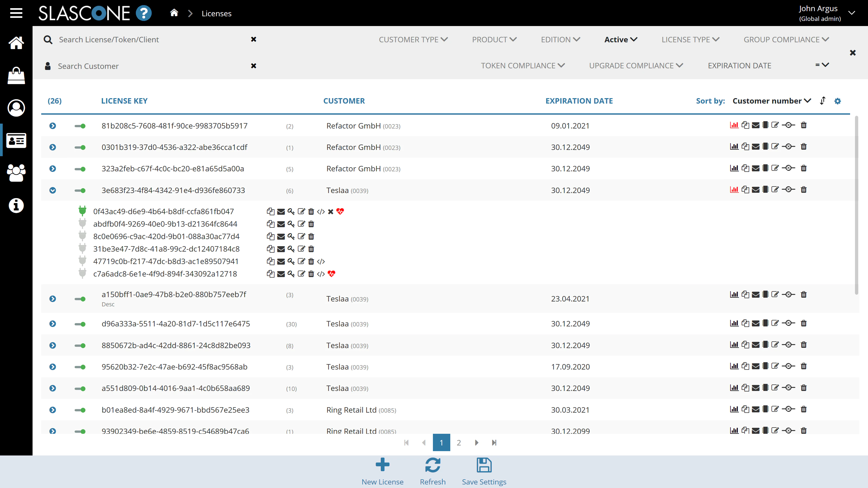Clear all filters with the right-side X
Image resolution: width=868 pixels, height=488 pixels.
[853, 53]
